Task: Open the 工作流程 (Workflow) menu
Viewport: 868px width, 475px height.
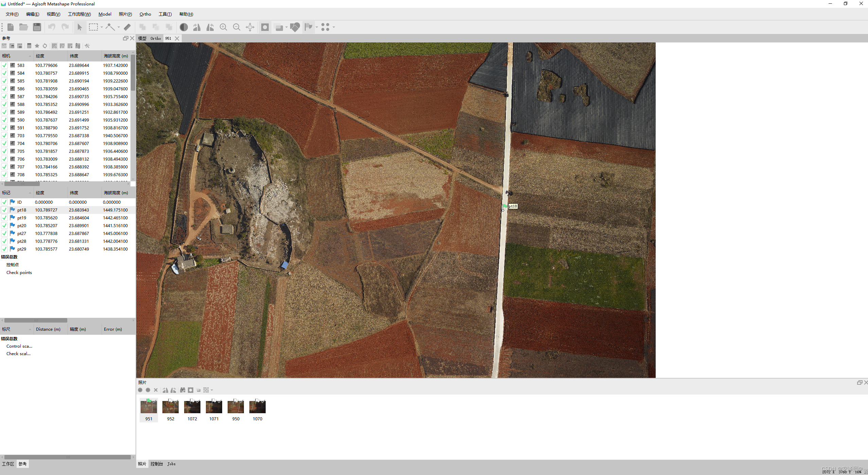Action: click(x=79, y=14)
